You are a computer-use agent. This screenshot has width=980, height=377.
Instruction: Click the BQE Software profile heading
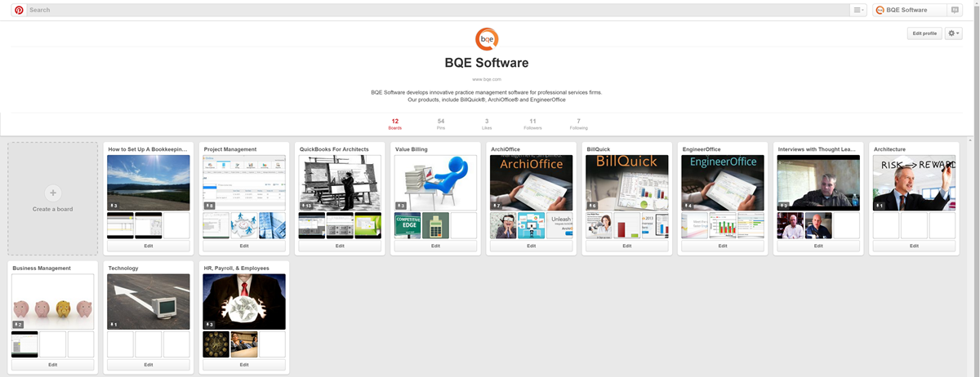(x=487, y=63)
